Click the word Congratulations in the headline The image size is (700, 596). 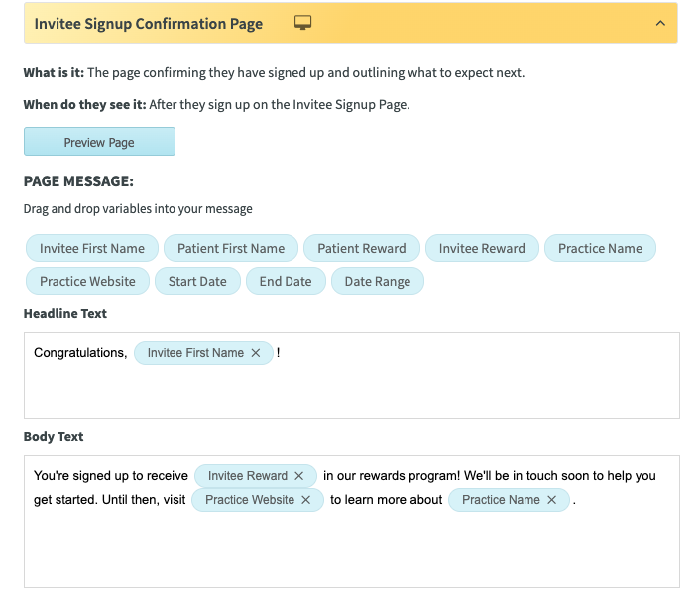(80, 353)
